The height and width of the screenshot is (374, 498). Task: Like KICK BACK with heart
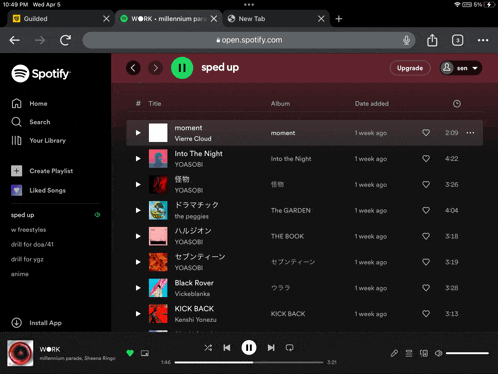(x=426, y=314)
